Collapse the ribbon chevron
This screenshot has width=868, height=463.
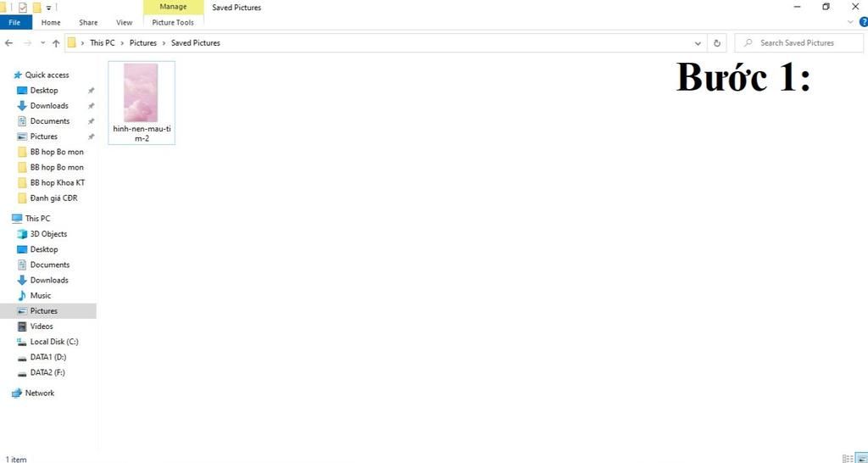pyautogui.click(x=851, y=22)
